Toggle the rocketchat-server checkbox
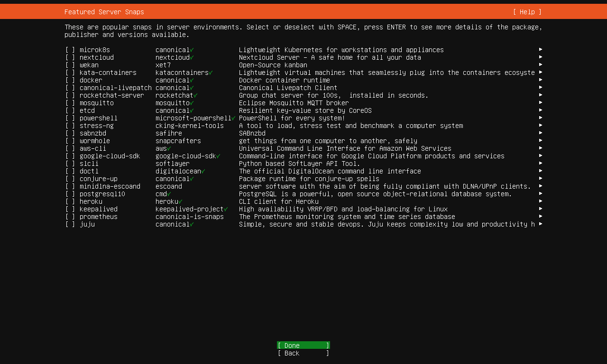 [x=70, y=95]
